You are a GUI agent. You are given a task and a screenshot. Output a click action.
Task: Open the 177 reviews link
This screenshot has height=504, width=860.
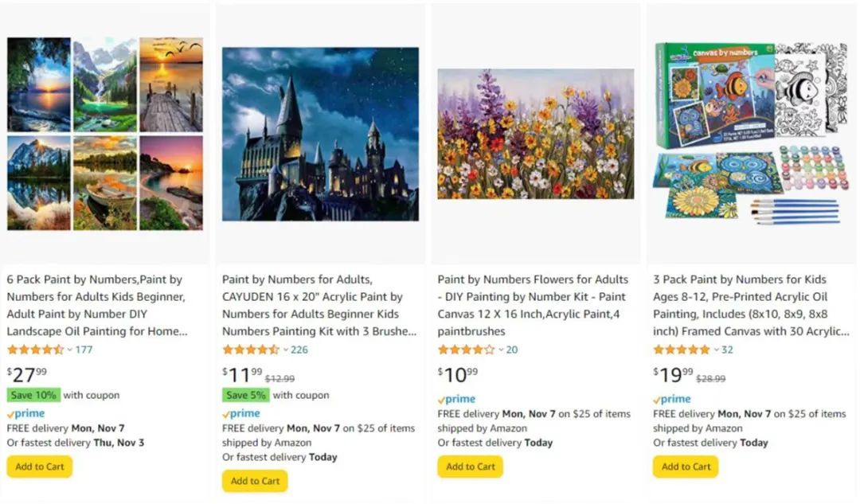click(84, 350)
